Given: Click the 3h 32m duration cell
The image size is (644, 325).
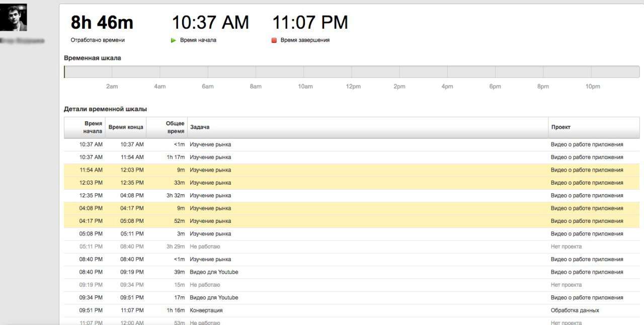Looking at the screenshot, I should pos(176,196).
